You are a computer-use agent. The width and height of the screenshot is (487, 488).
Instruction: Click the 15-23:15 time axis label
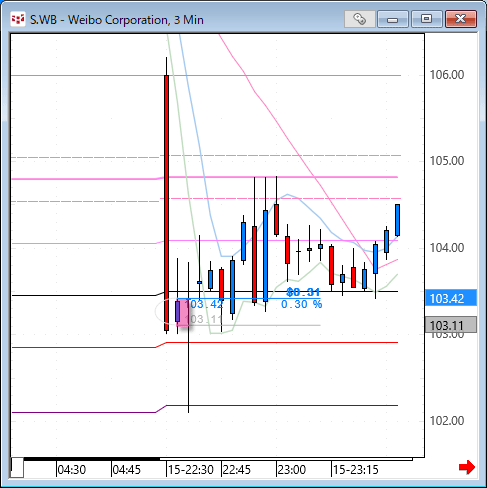tap(356, 470)
